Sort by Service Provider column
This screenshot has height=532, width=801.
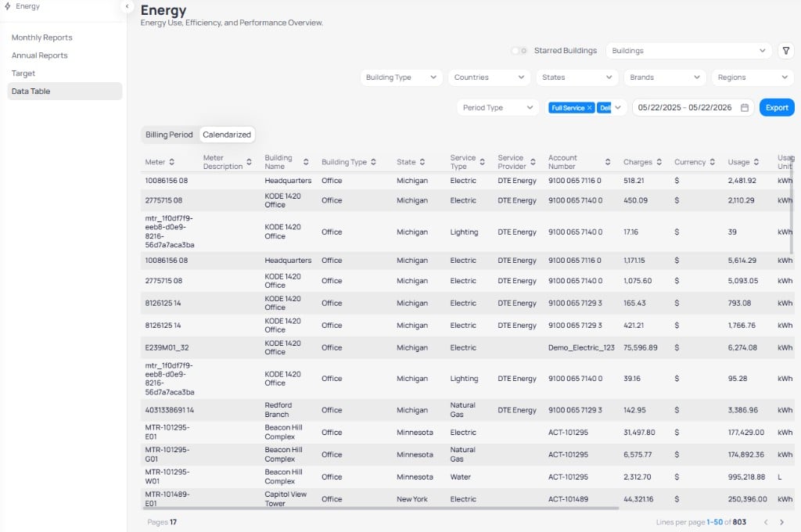[533, 162]
